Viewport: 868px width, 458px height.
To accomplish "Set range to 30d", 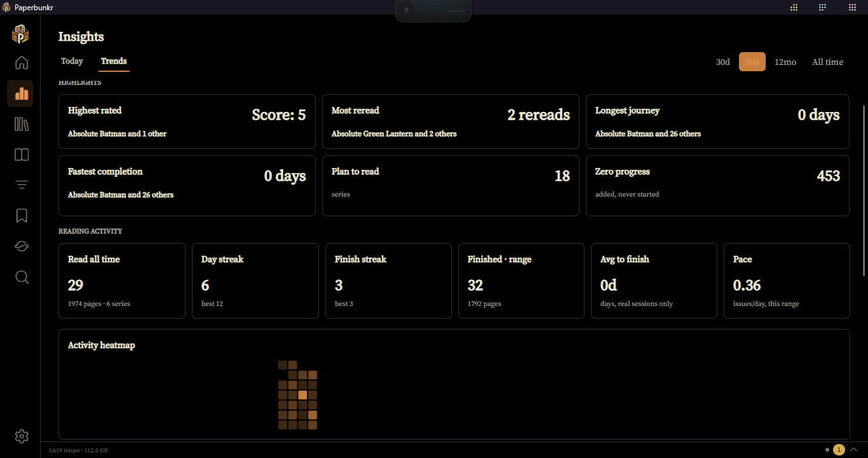I will pyautogui.click(x=723, y=62).
